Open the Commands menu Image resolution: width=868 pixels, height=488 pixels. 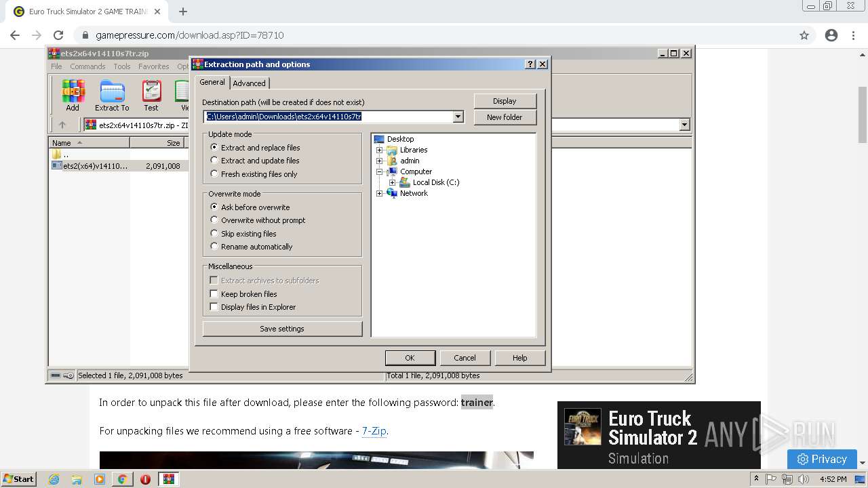click(x=87, y=66)
